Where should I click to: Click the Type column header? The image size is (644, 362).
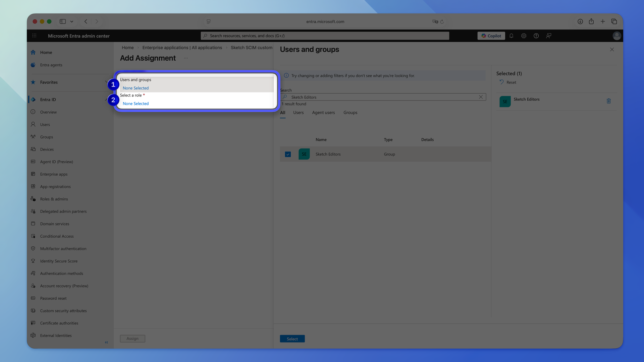pos(388,139)
